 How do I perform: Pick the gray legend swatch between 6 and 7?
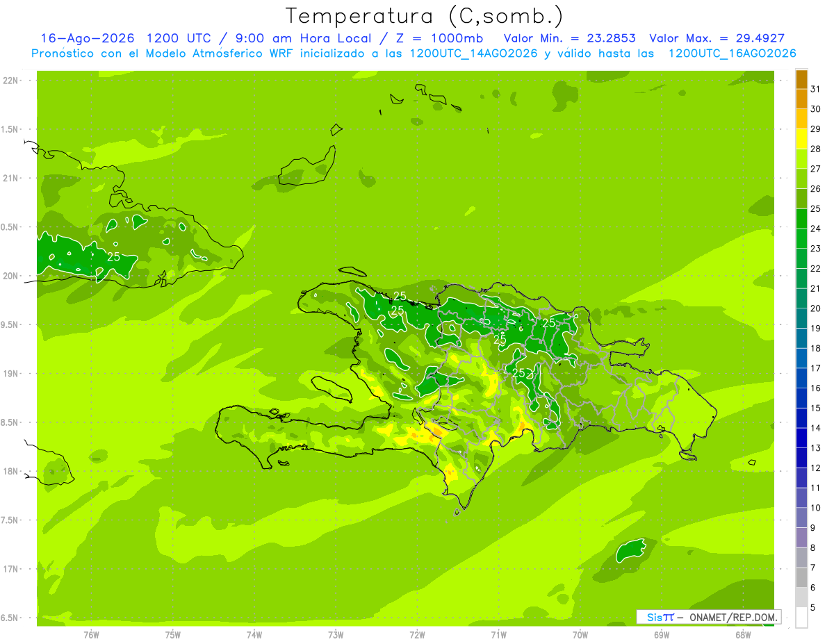click(x=801, y=577)
